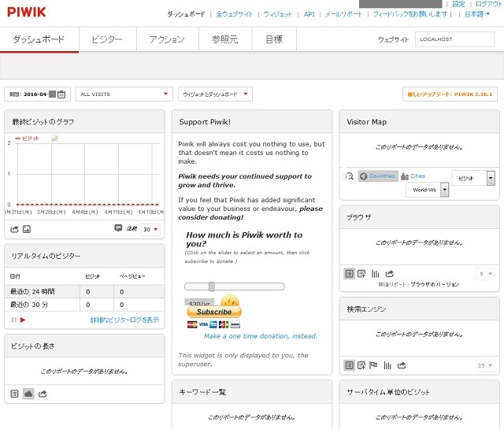
Task: Switch to the ダッシュボード main tab
Action: (x=39, y=39)
